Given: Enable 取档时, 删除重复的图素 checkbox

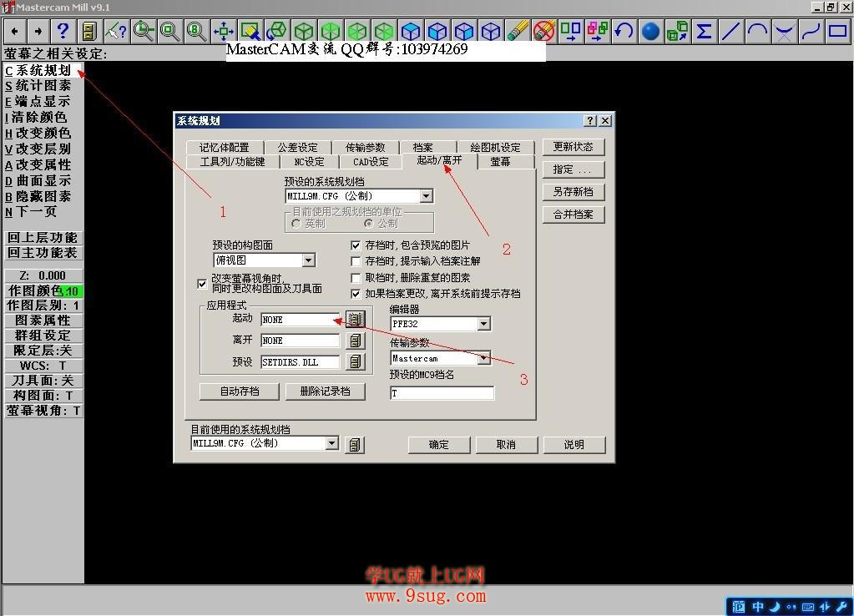Looking at the screenshot, I should point(356,278).
